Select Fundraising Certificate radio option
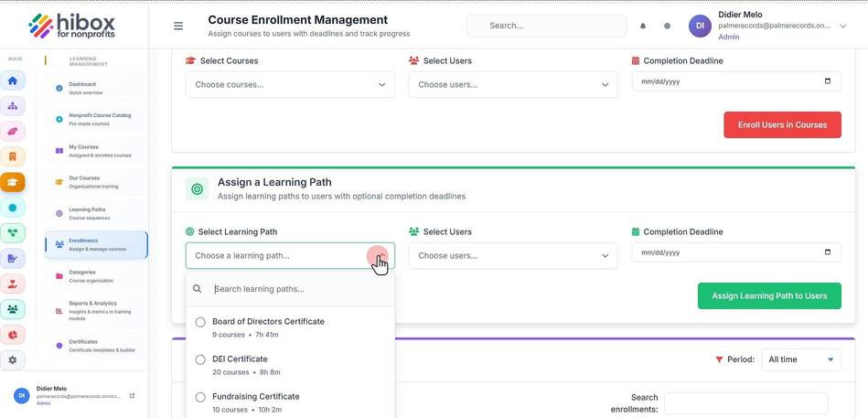868x418 pixels. (x=200, y=398)
